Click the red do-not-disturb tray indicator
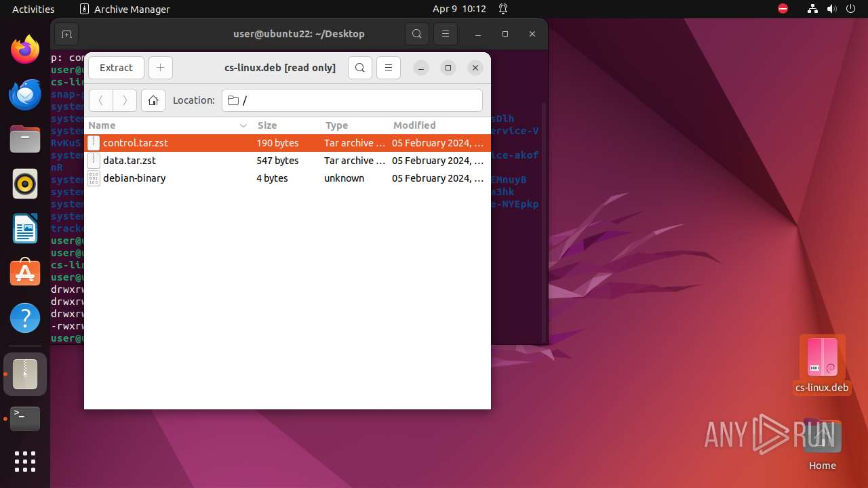 pyautogui.click(x=783, y=9)
